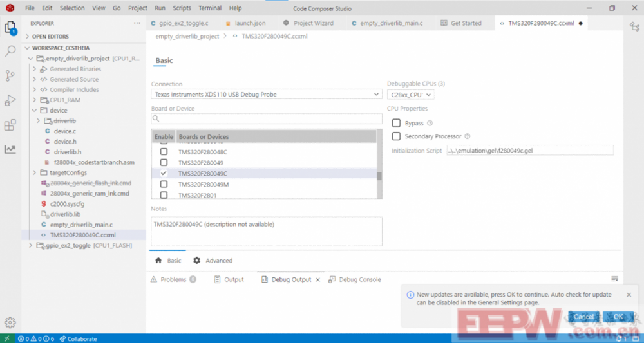Viewport: 644px width, 343px height.
Task: Click the info icon in update notification
Action: [410, 295]
